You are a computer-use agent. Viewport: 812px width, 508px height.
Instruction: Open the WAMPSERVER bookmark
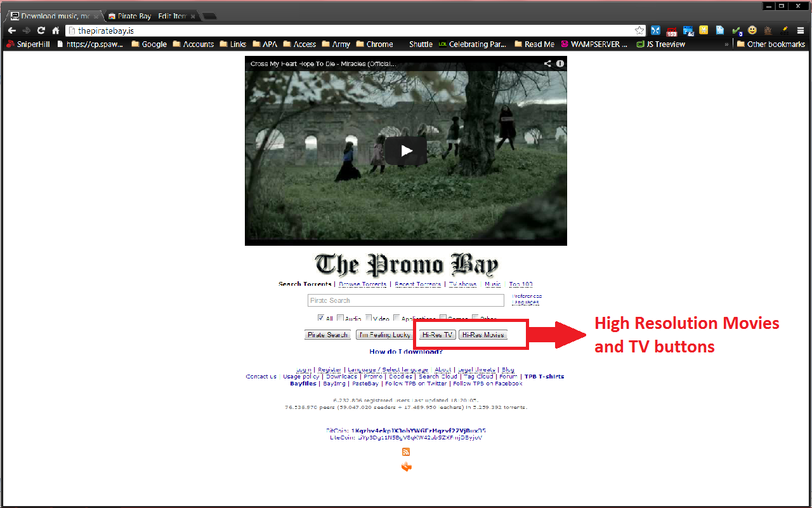pyautogui.click(x=594, y=44)
